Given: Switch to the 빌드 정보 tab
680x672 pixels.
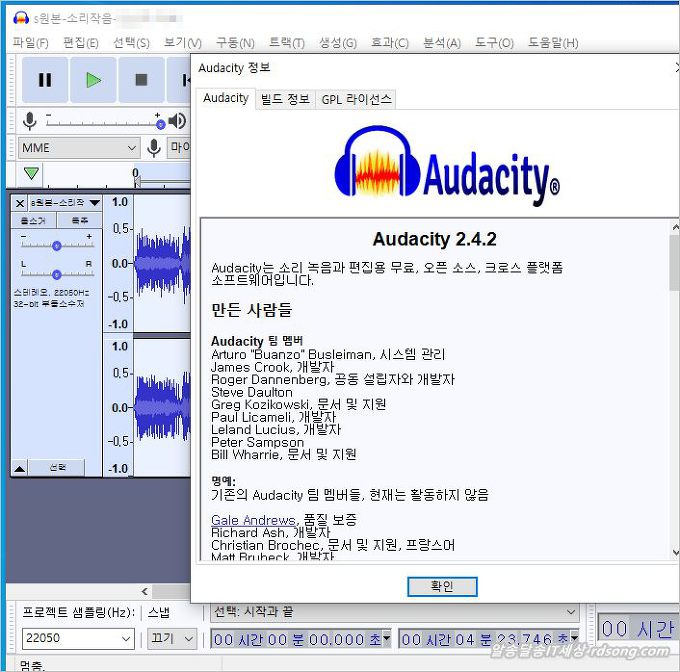Looking at the screenshot, I should pyautogui.click(x=285, y=99).
